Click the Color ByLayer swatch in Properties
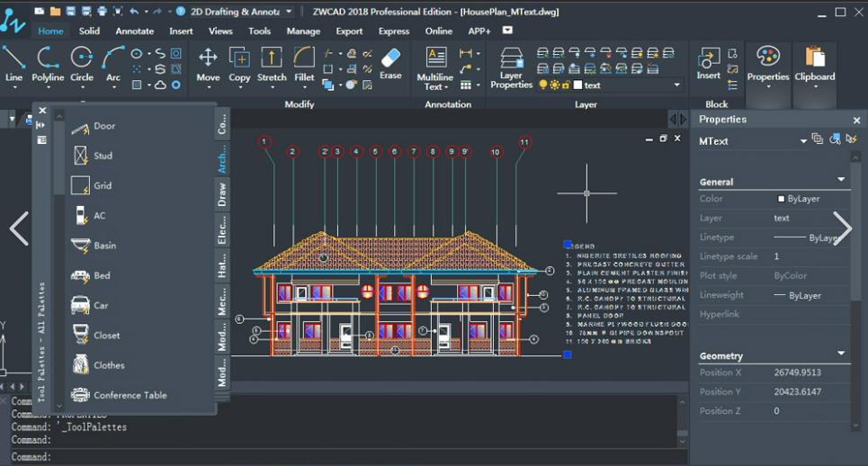 click(782, 199)
